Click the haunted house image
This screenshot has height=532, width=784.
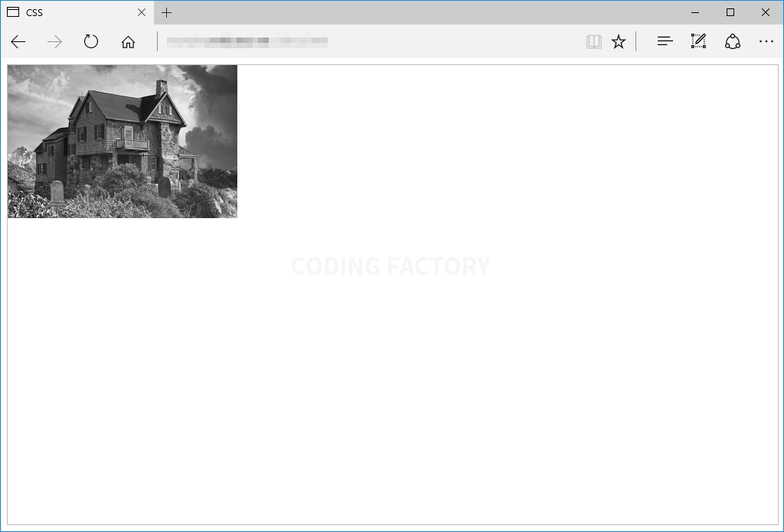click(122, 142)
